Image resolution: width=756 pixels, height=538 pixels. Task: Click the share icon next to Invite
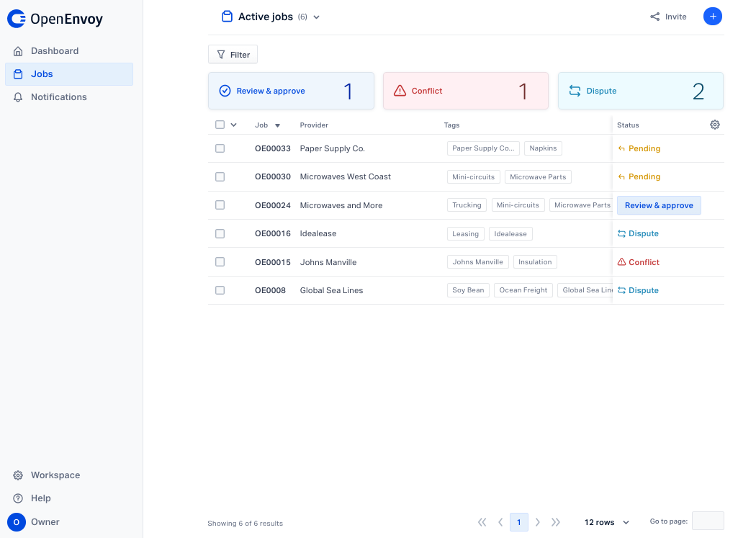coord(654,17)
